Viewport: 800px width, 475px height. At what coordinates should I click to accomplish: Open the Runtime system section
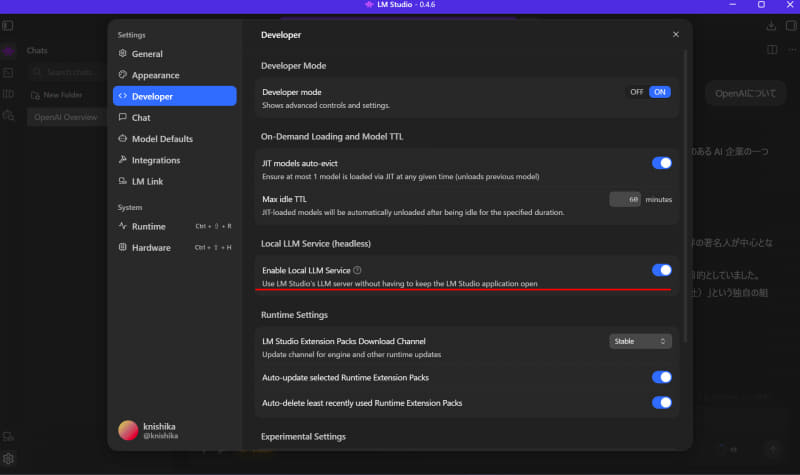pyautogui.click(x=174, y=226)
